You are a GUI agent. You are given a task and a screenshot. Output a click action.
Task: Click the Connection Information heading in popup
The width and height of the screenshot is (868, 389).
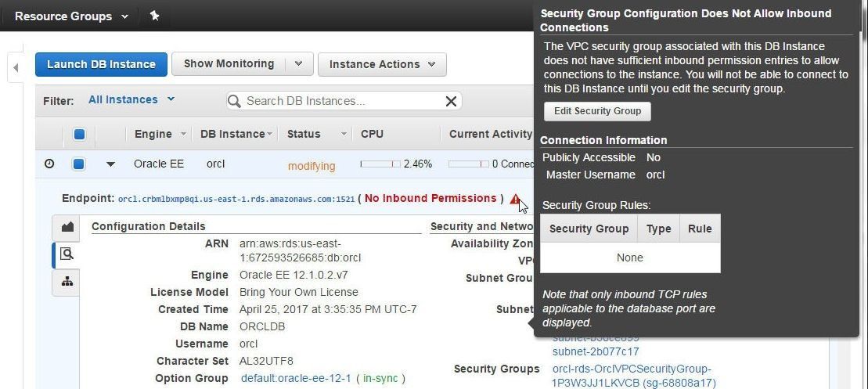(x=603, y=140)
